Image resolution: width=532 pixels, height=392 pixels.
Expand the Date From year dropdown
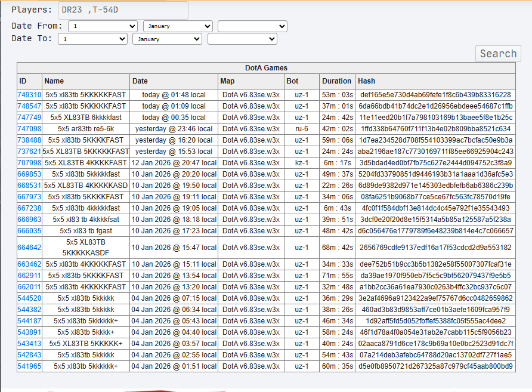click(x=252, y=26)
